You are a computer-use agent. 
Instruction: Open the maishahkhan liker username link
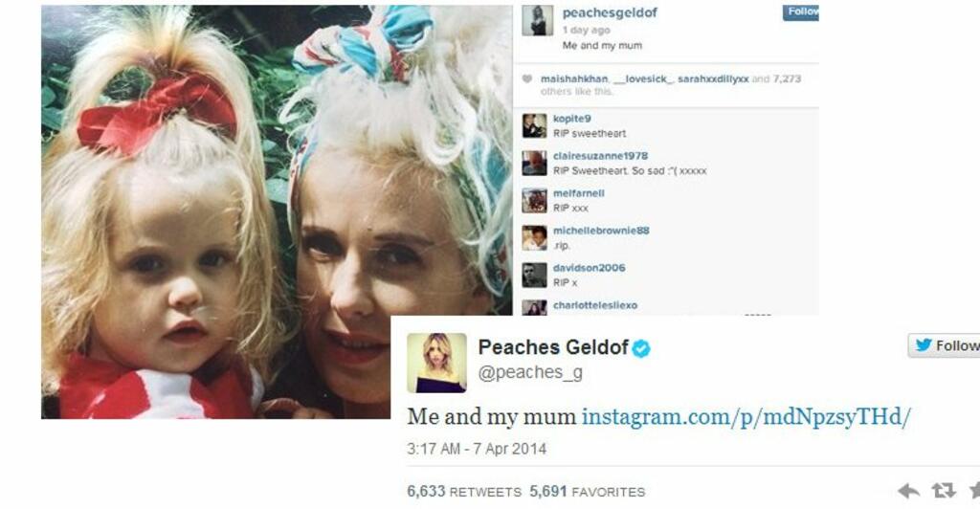574,78
